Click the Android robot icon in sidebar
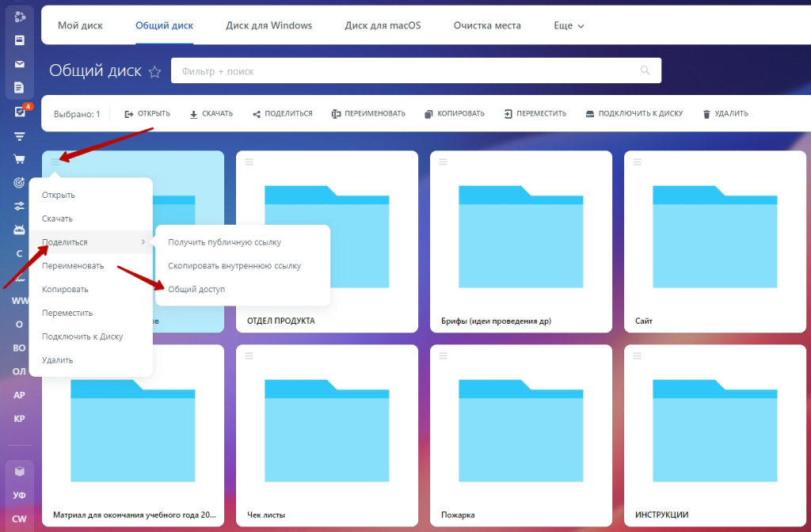 [x=19, y=230]
